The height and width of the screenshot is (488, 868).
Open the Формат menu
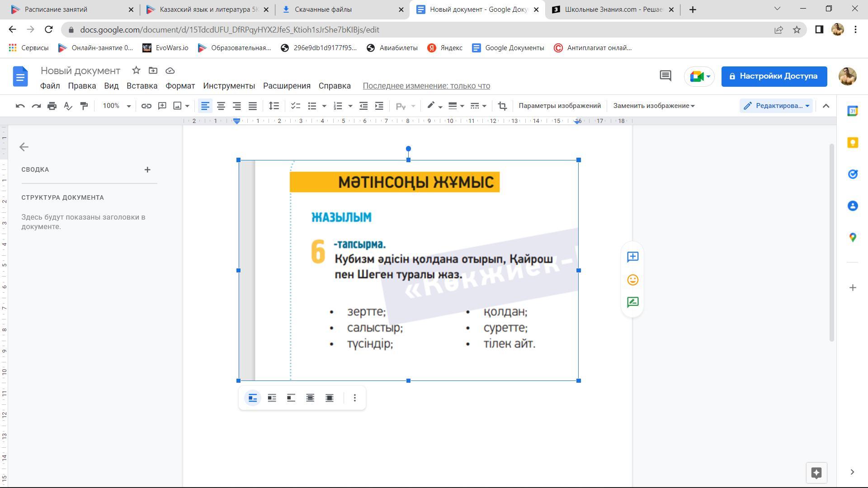(x=180, y=86)
